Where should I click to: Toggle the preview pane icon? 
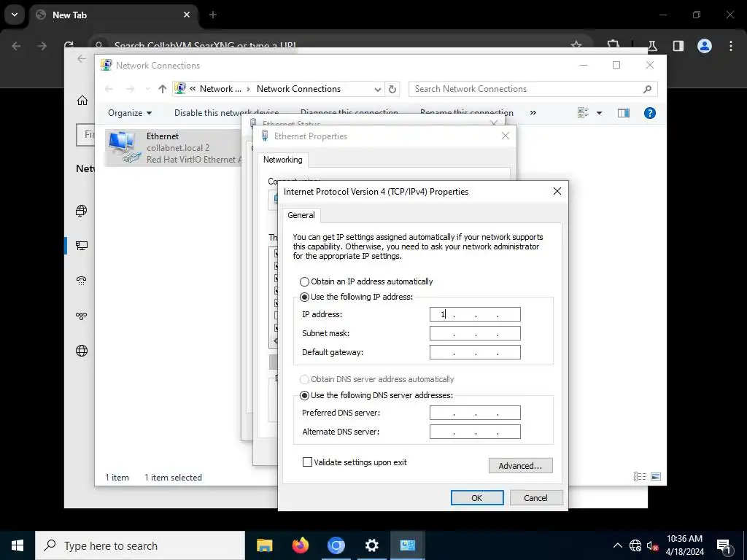click(x=624, y=113)
